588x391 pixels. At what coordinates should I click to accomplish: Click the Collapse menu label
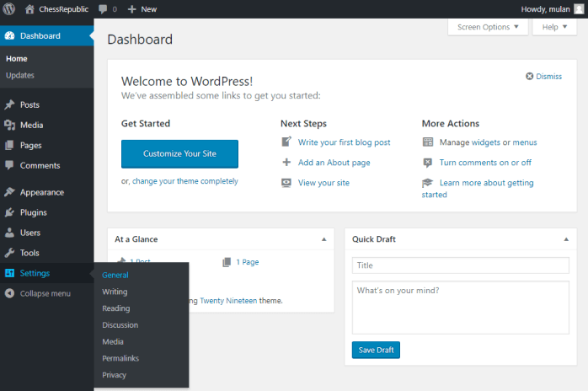45,293
